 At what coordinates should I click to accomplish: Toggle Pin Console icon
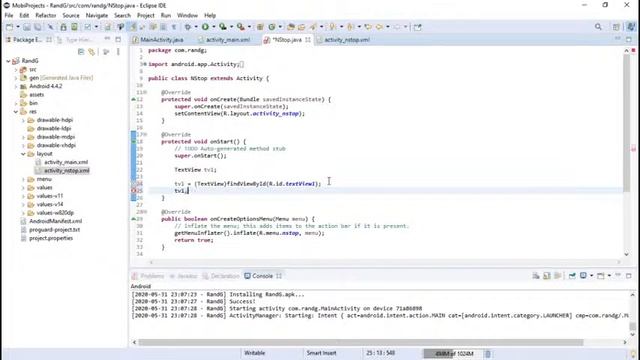click(572, 276)
